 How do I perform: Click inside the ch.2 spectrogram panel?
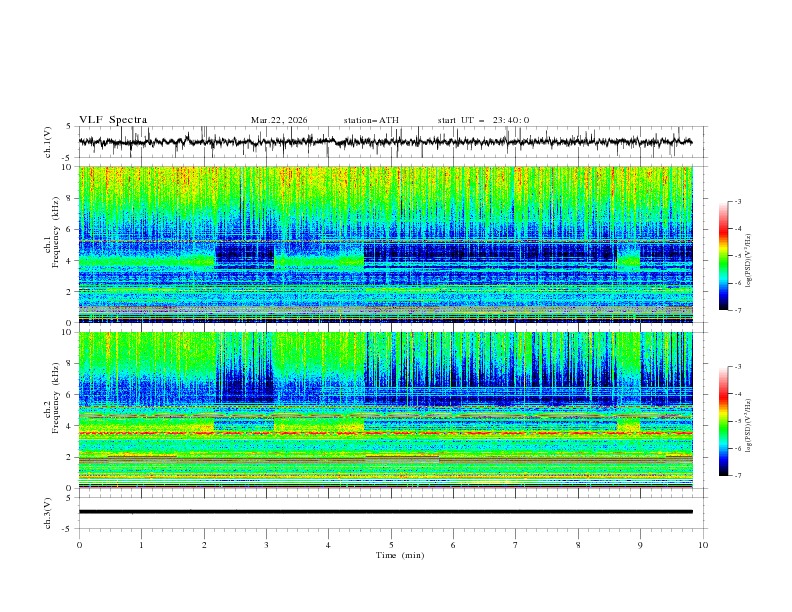click(x=385, y=410)
